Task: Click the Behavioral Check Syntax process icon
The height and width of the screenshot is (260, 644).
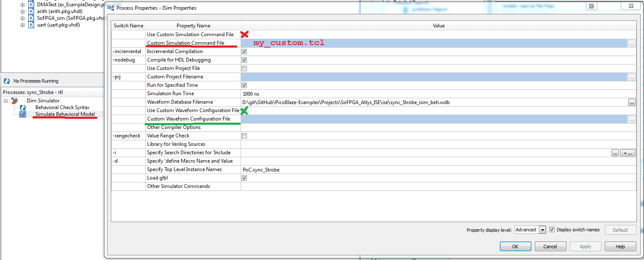Action: [x=23, y=107]
